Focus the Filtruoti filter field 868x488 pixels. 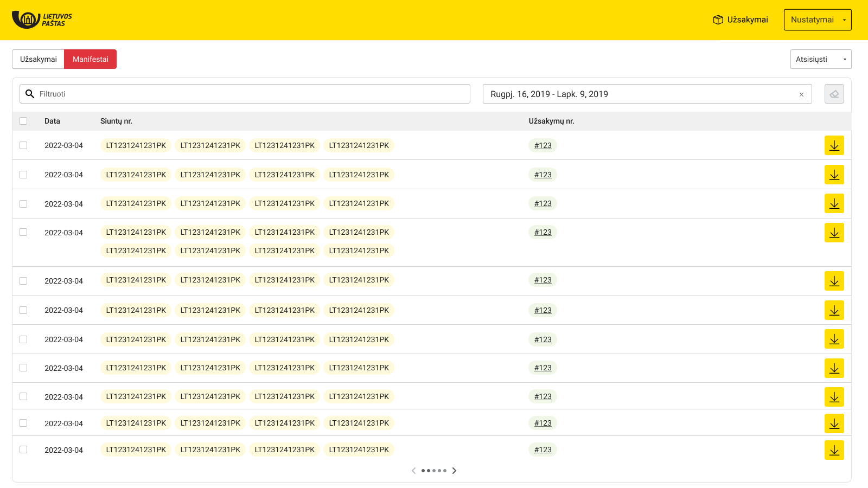coord(245,94)
